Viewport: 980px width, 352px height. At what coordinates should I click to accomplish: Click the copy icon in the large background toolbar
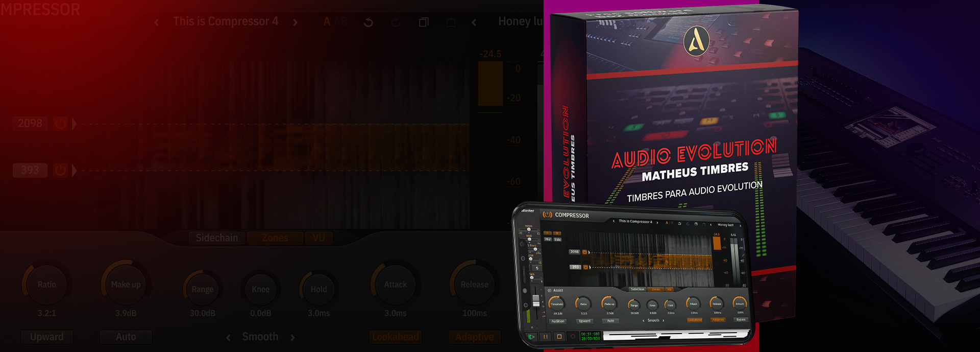coord(423,22)
